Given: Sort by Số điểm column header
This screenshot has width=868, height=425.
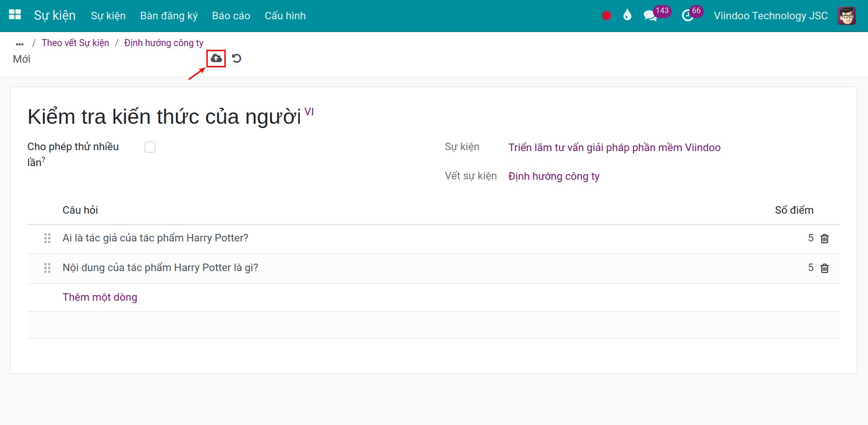Looking at the screenshot, I should (794, 210).
